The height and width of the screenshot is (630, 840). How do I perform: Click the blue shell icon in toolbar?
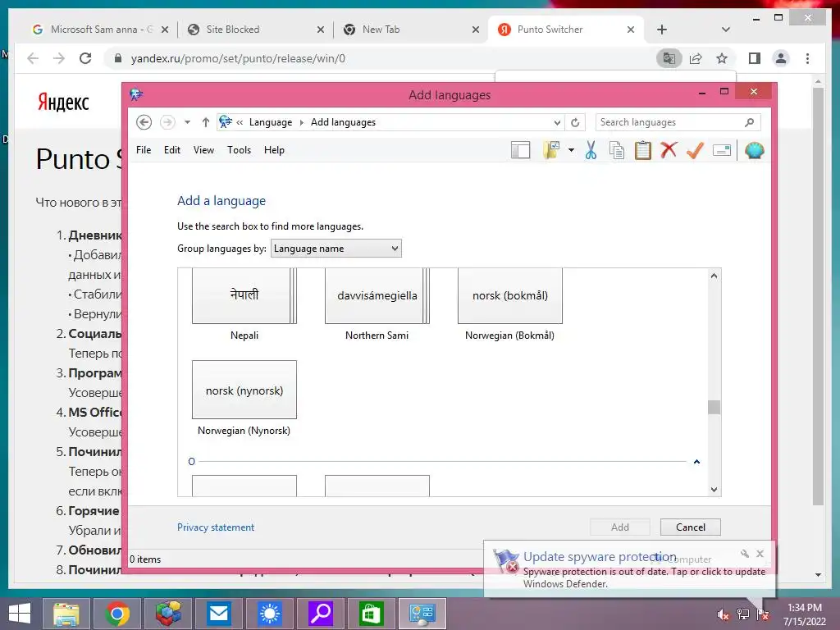tap(755, 151)
